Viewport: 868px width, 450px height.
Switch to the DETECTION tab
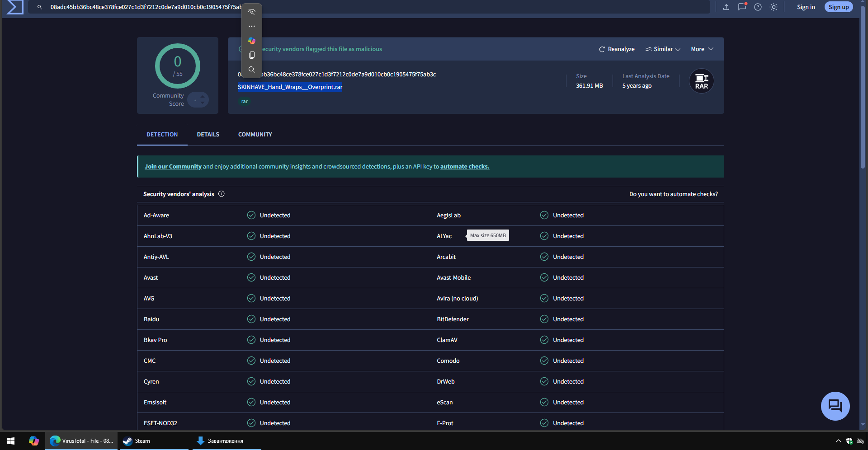pyautogui.click(x=162, y=135)
